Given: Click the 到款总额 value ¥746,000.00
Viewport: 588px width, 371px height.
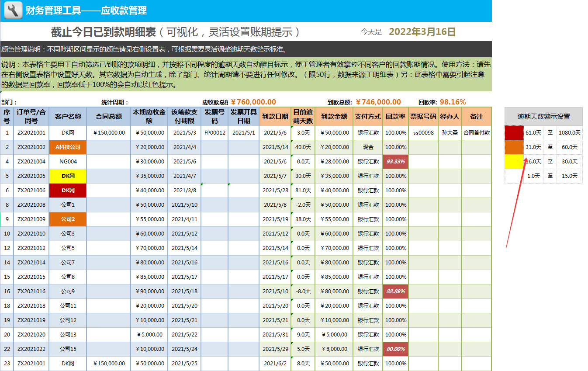Looking at the screenshot, I should pos(378,102).
